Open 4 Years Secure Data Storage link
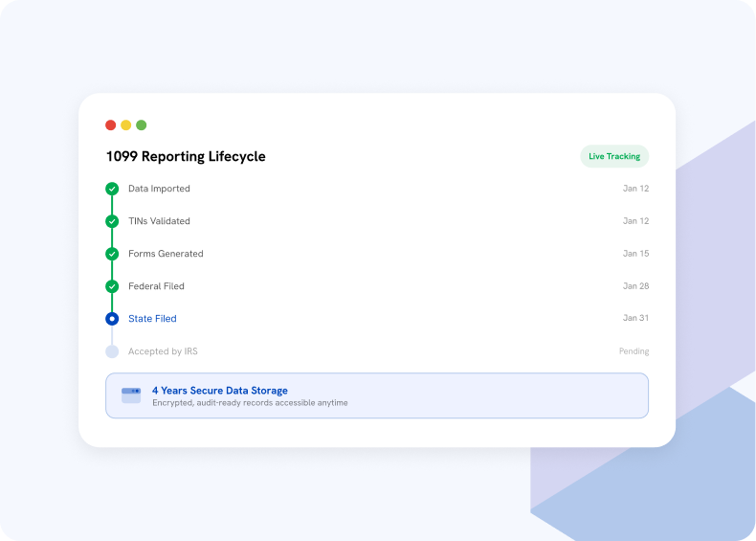 point(220,391)
